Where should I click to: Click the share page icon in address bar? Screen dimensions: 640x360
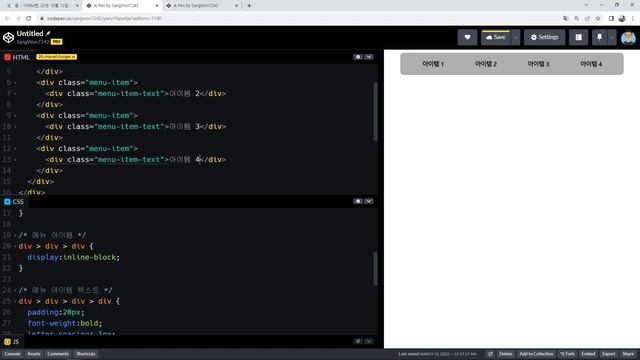tap(587, 18)
